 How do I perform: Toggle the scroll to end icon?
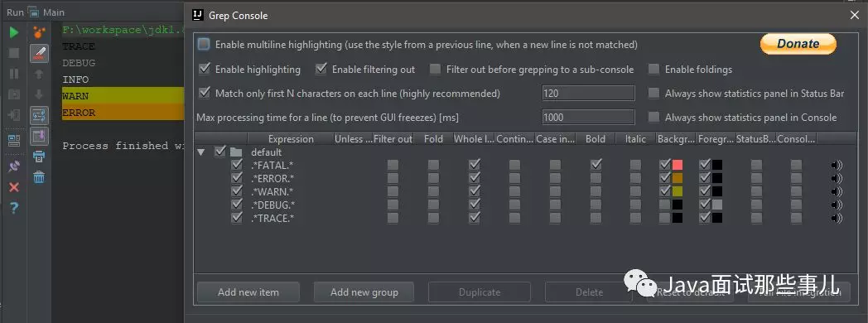click(39, 136)
